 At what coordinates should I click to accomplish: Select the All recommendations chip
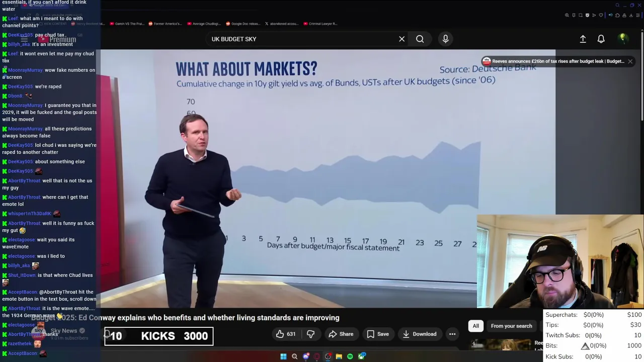pyautogui.click(x=475, y=326)
